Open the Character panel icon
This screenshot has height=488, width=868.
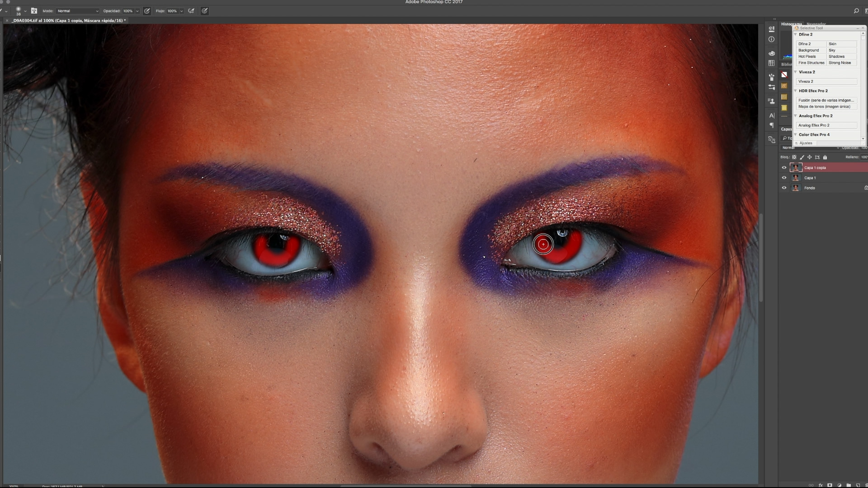(772, 116)
